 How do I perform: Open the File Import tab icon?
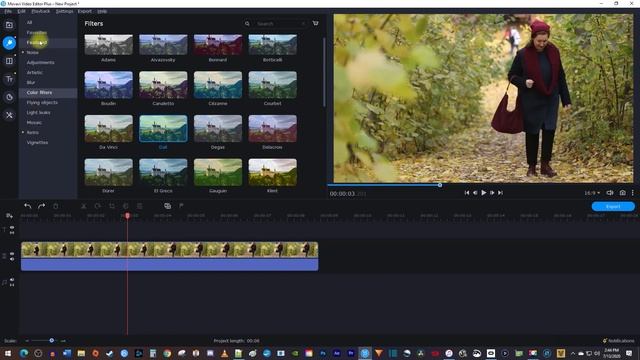coord(9,25)
